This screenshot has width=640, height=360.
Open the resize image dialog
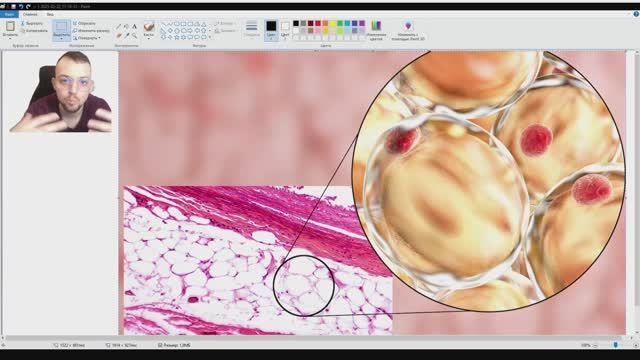coord(91,31)
